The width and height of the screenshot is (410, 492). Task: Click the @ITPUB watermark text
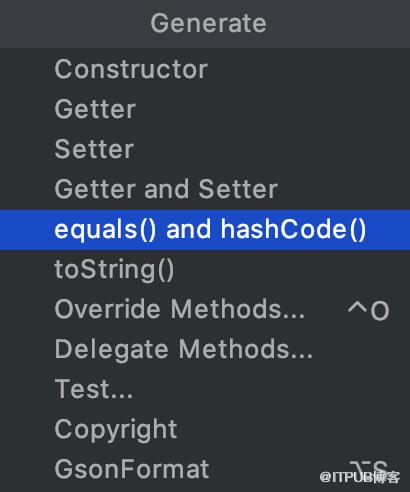(x=359, y=477)
